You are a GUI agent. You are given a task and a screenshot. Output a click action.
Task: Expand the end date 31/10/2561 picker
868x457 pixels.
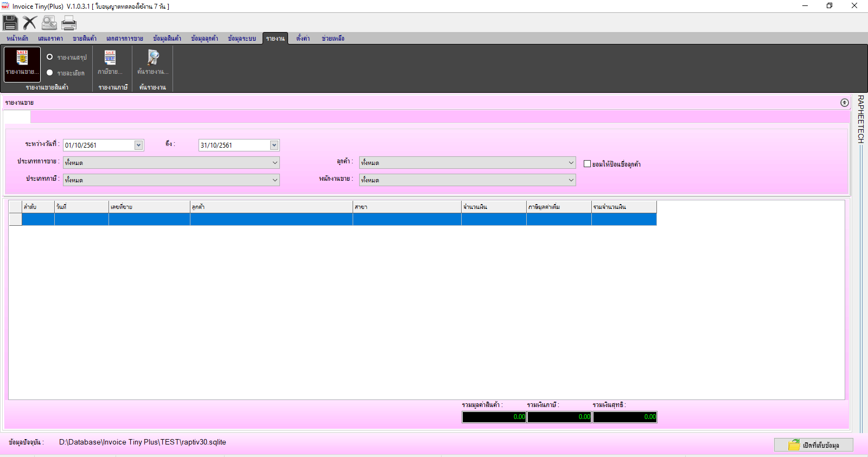click(x=275, y=145)
